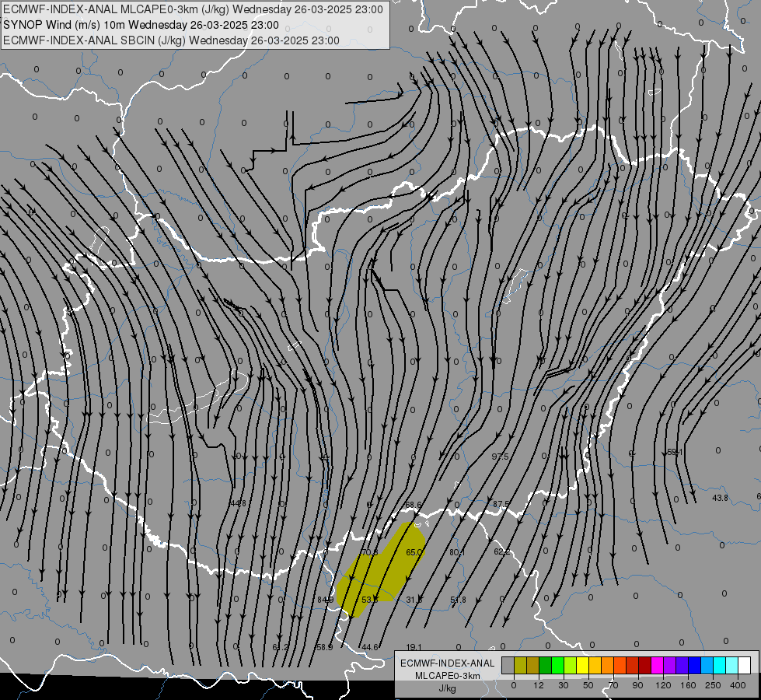Image resolution: width=761 pixels, height=700 pixels.
Task: Click the 70.8 value in the shaded region
Action: tap(369, 552)
